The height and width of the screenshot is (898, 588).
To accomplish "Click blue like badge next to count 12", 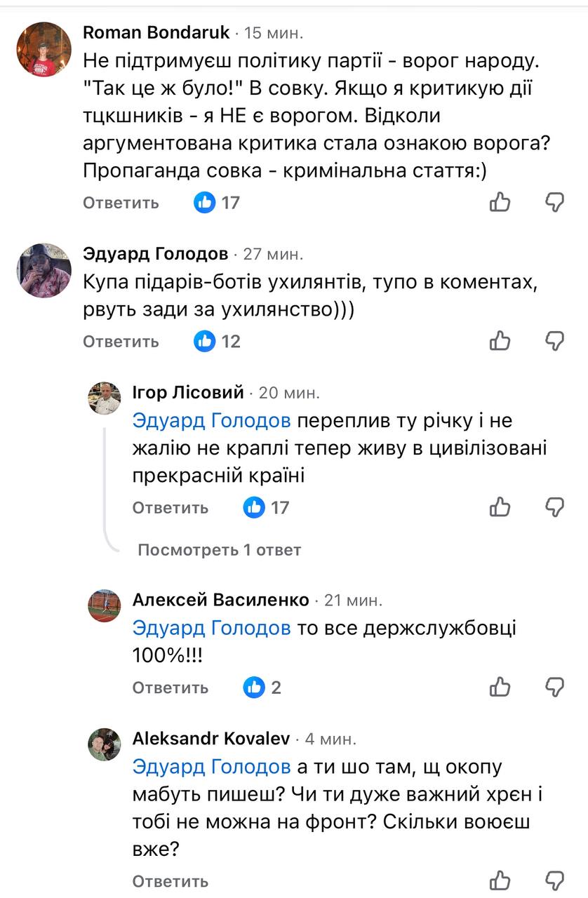I will click(x=206, y=341).
